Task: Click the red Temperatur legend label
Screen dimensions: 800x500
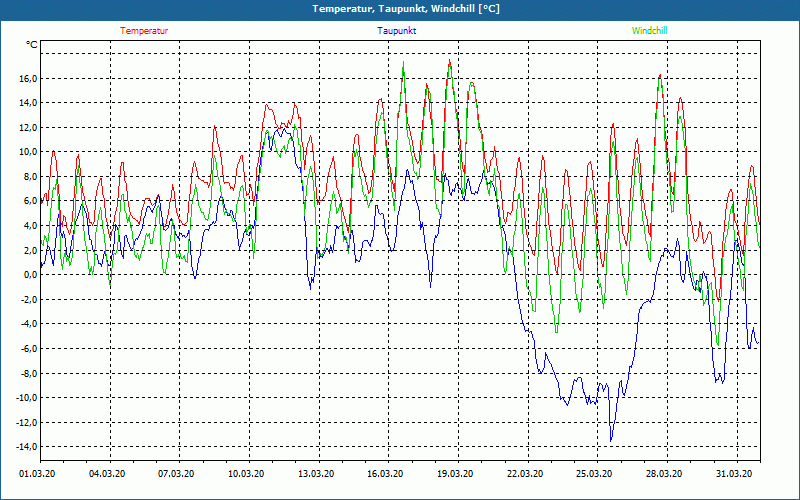Action: tap(144, 31)
